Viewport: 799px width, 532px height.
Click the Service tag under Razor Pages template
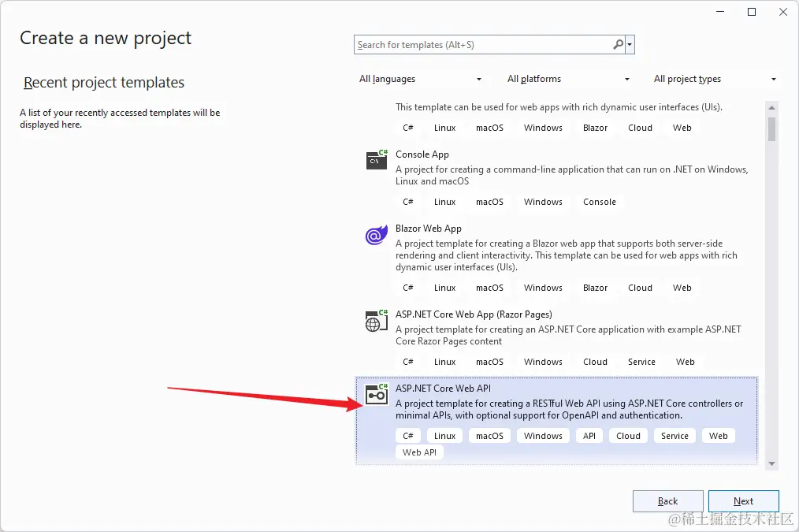(641, 362)
